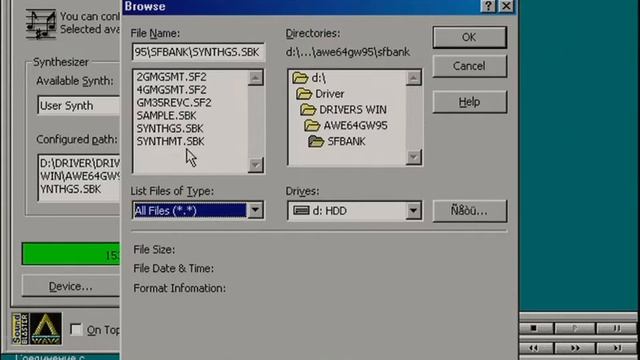
Task: Click directories list scroll down arrow
Action: tap(413, 157)
